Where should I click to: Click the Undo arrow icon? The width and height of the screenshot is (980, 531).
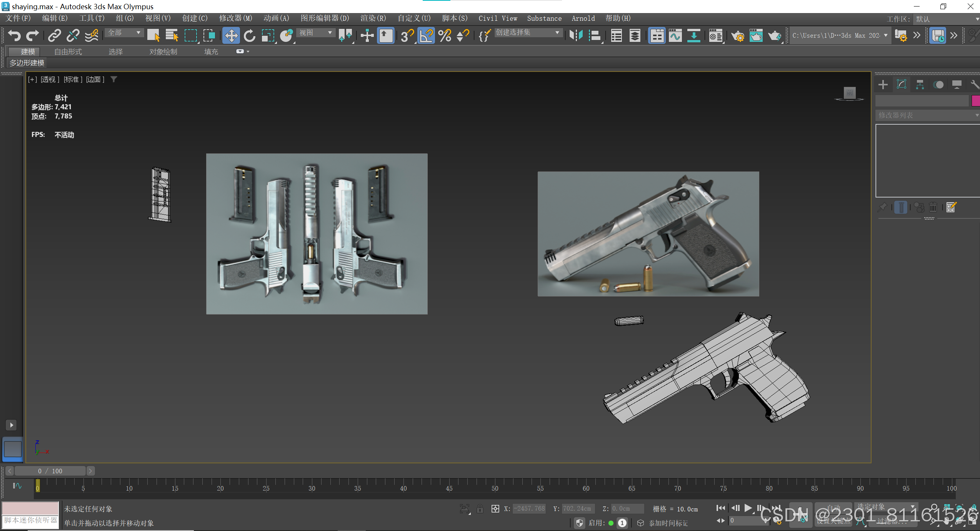point(14,36)
